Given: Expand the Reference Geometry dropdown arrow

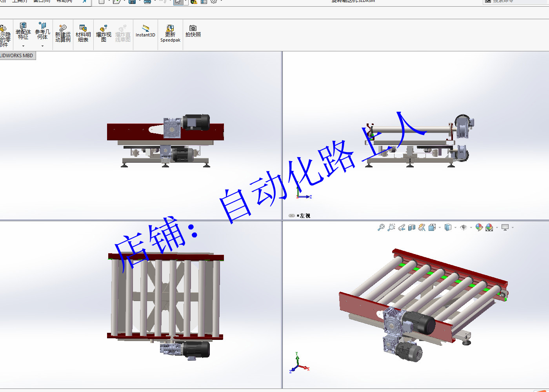Looking at the screenshot, I should 42,46.
